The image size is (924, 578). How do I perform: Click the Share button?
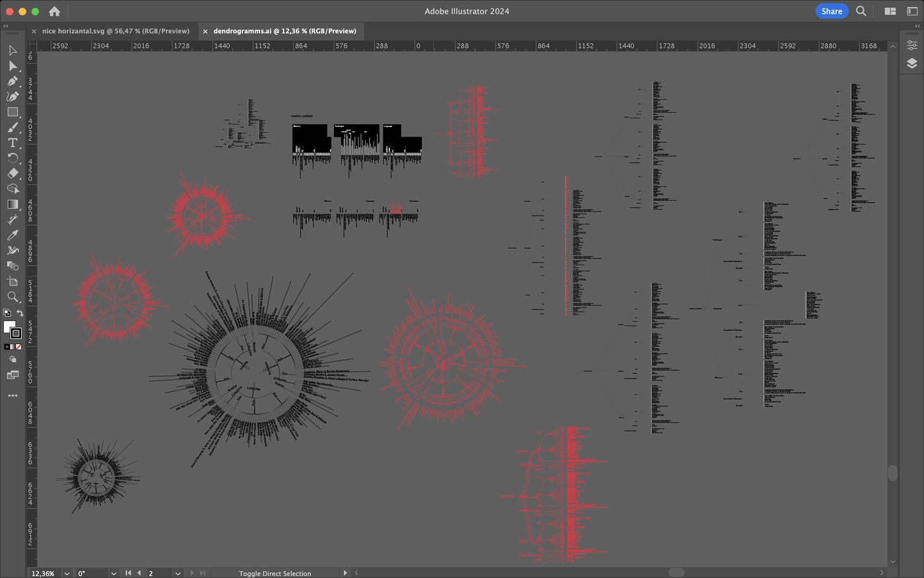831,11
